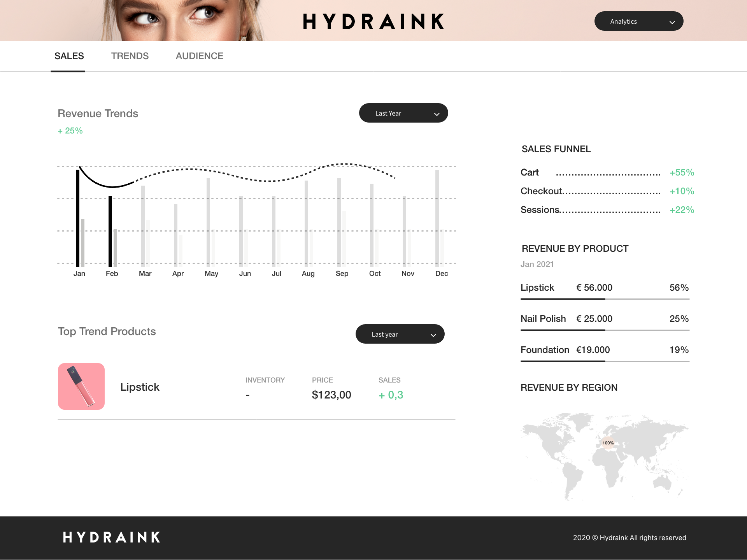Open the Analytics dropdown menu
Viewport: 747px width, 560px height.
coord(638,21)
